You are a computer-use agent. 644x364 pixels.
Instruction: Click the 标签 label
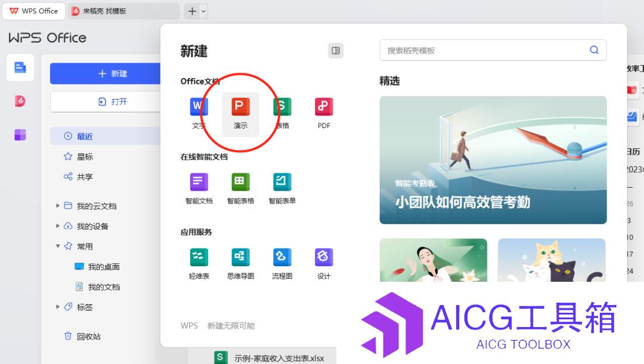coord(85,307)
